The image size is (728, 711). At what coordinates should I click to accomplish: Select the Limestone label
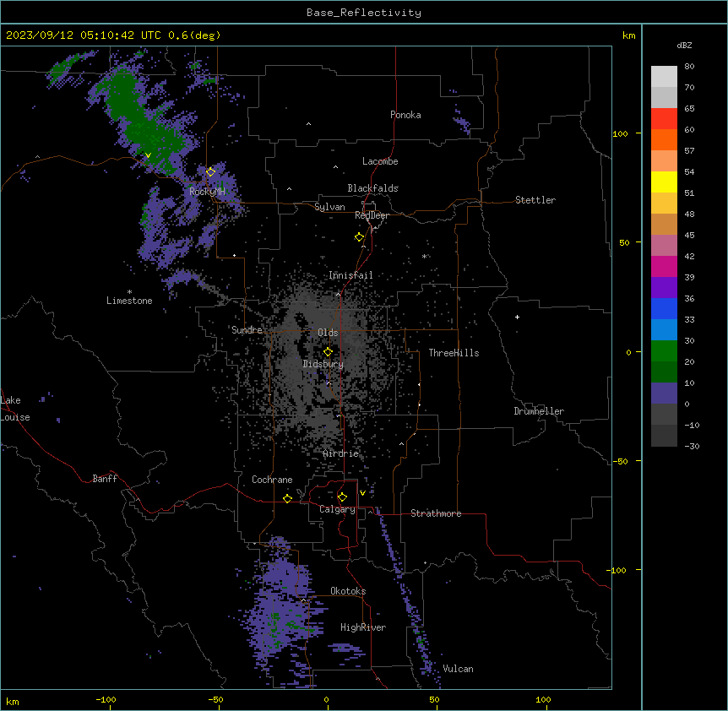(x=129, y=301)
